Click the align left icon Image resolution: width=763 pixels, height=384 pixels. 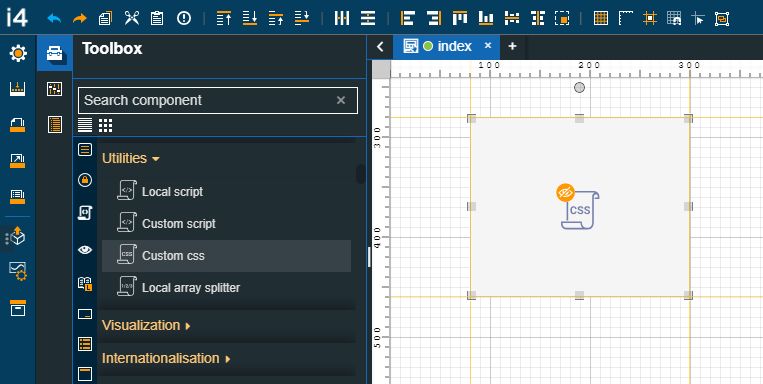click(x=407, y=18)
